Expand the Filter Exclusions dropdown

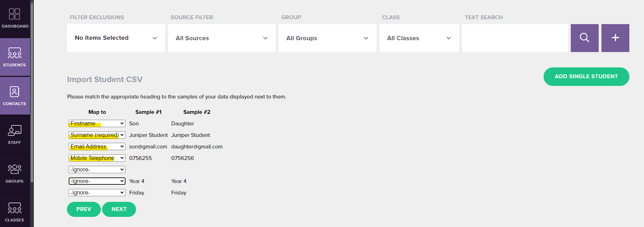coord(116,38)
